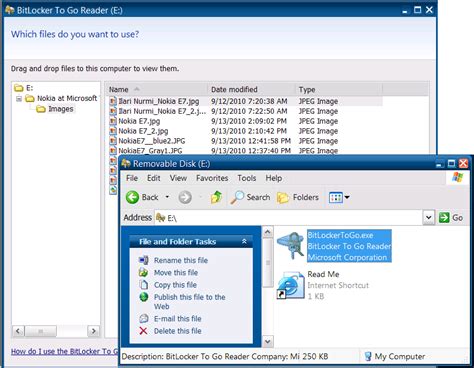Screen dimensions: 474x368
Task: Select Nokia E7_2.jpg file
Action: tap(143, 131)
